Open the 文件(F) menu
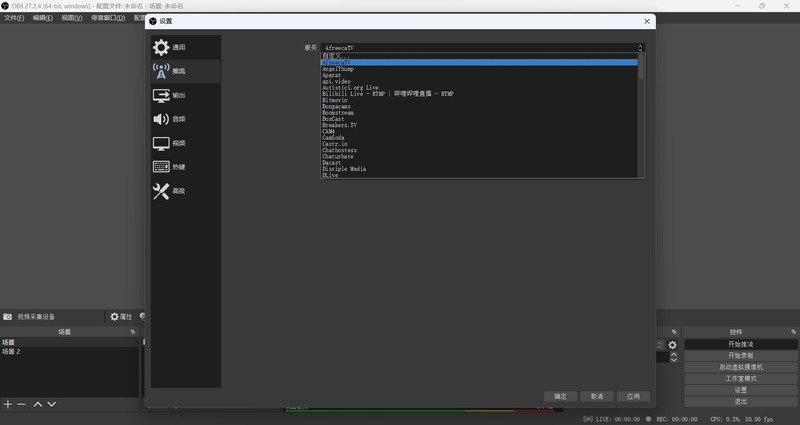Viewport: 800px width, 425px height. (x=14, y=17)
